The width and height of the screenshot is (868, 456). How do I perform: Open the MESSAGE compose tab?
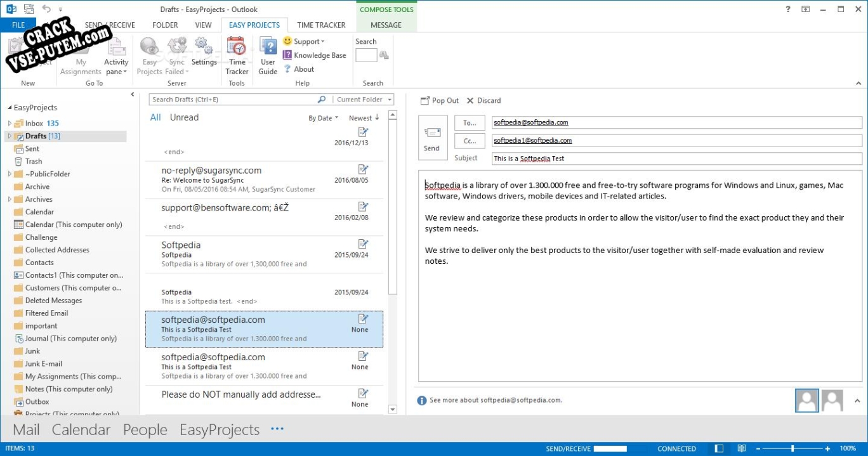(386, 25)
